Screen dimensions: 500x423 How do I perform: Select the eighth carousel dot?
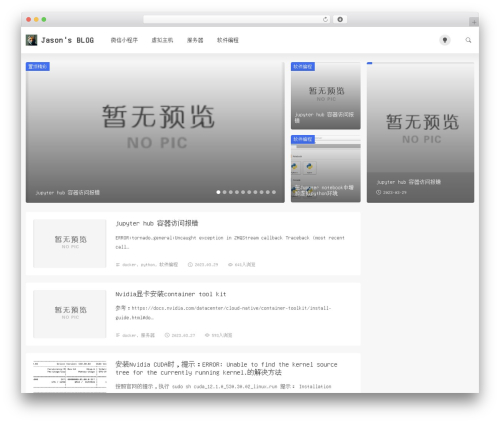click(x=261, y=192)
